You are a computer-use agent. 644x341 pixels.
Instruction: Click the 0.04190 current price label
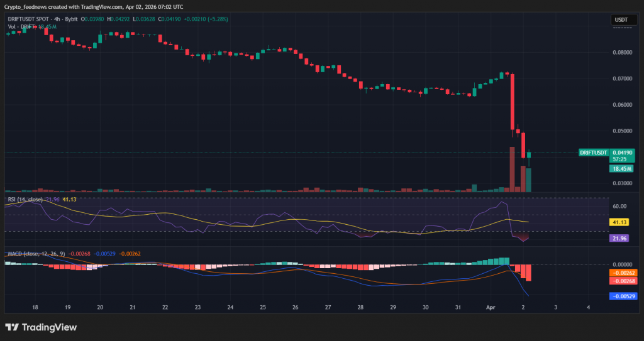(623, 153)
